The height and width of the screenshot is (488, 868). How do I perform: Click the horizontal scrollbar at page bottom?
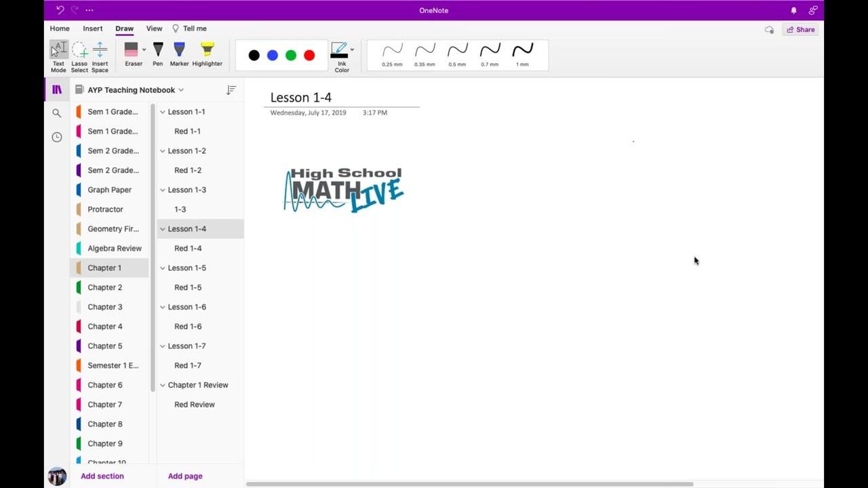tap(469, 484)
